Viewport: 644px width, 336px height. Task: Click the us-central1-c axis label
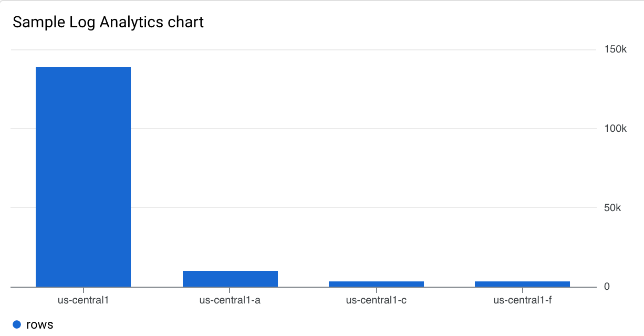click(x=376, y=300)
